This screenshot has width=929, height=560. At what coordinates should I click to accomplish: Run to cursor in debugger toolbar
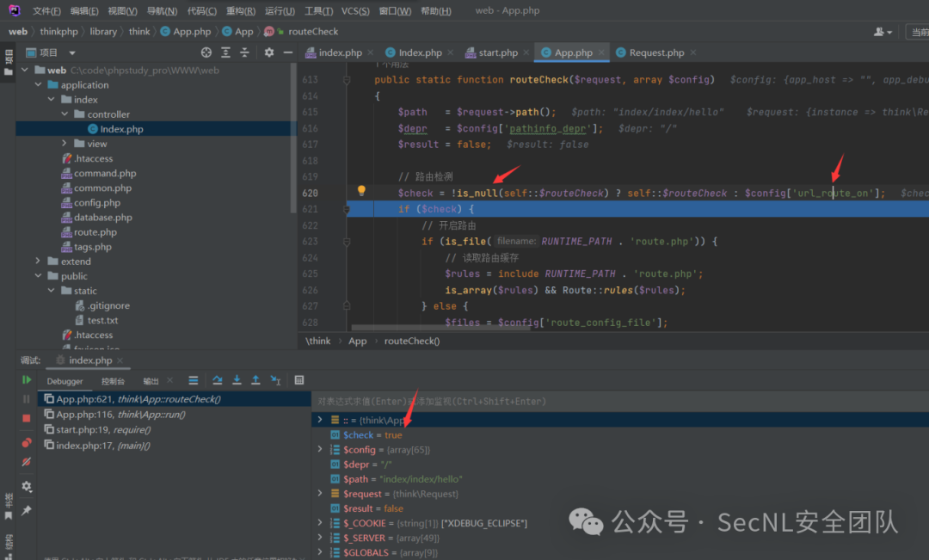coord(275,380)
